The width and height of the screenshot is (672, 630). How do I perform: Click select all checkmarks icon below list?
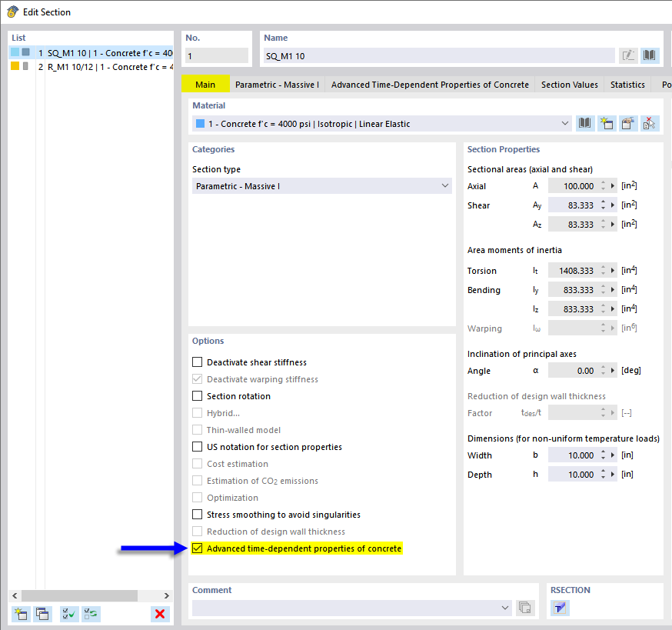point(68,614)
